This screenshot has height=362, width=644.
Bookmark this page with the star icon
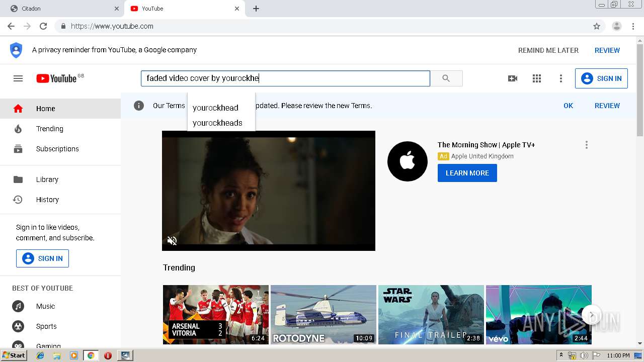coord(597,26)
